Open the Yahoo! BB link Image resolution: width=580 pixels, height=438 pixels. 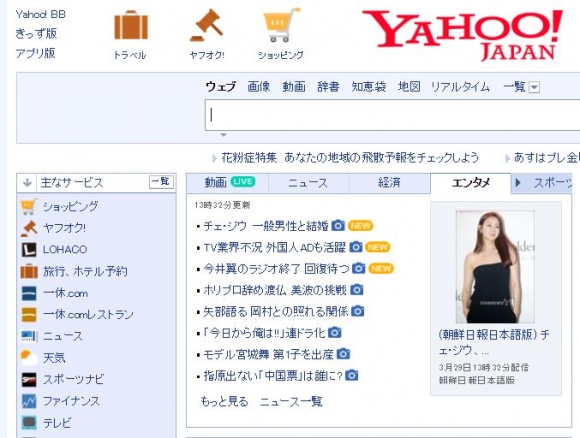pyautogui.click(x=40, y=14)
